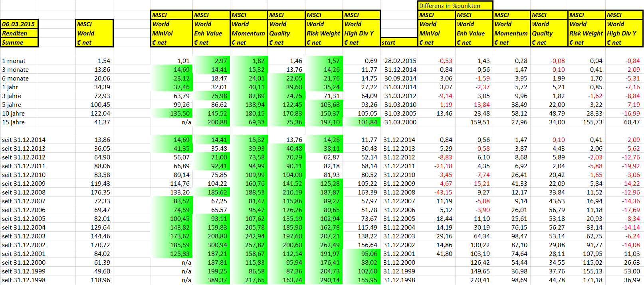Click row label seit 31.12.1998
The height and width of the screenshot is (285, 644).
(24, 280)
